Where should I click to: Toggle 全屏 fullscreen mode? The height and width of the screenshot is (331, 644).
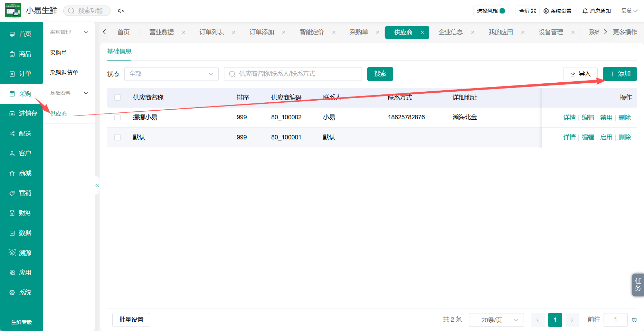(x=528, y=11)
